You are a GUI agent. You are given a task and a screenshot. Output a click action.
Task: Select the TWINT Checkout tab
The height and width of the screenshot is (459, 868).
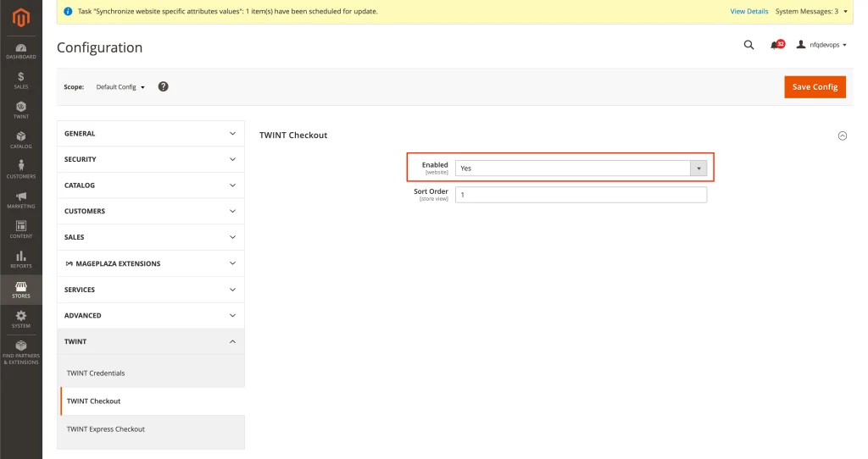[x=151, y=401]
